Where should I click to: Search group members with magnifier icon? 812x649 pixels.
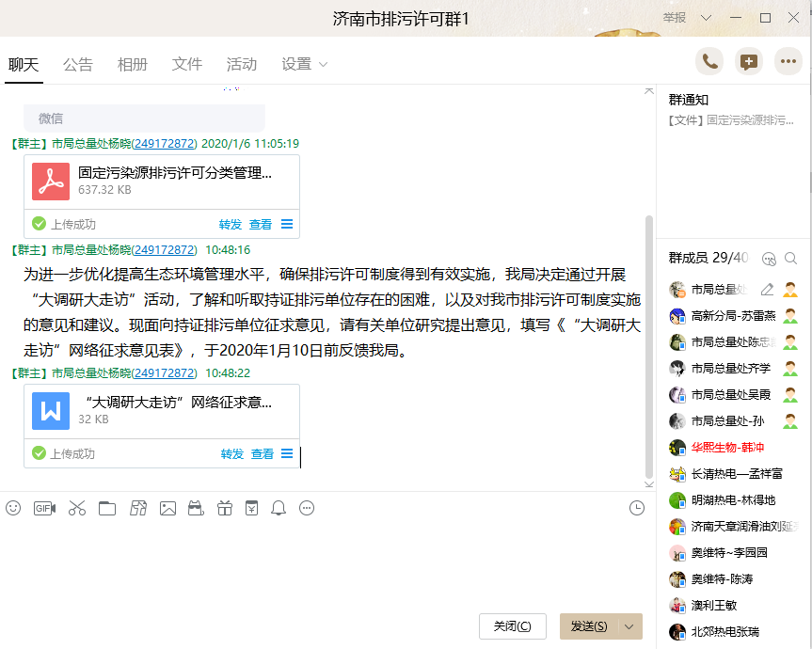[791, 258]
